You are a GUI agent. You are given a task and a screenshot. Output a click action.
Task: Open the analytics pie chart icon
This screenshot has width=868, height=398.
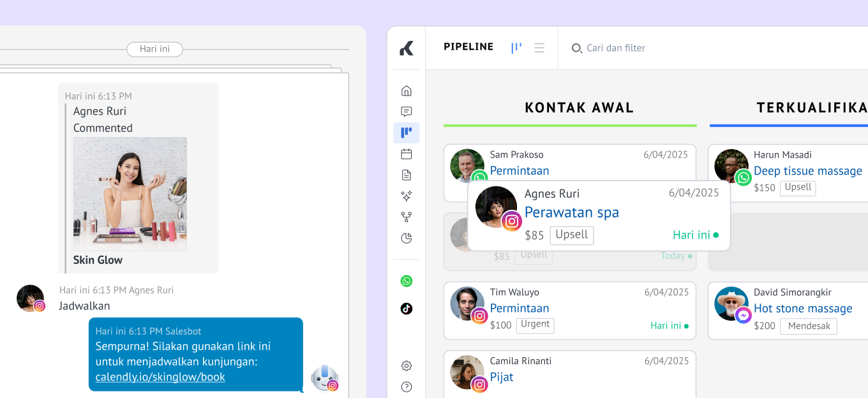pyautogui.click(x=407, y=238)
